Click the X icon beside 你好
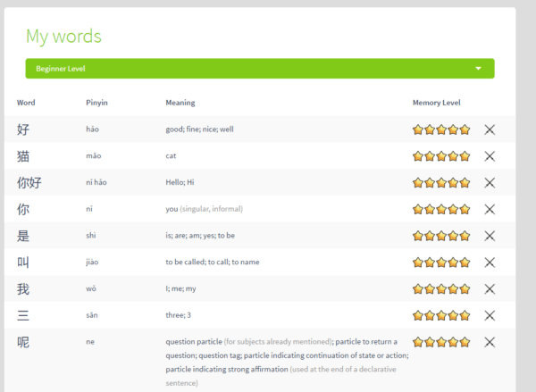The image size is (536, 392). click(x=490, y=183)
